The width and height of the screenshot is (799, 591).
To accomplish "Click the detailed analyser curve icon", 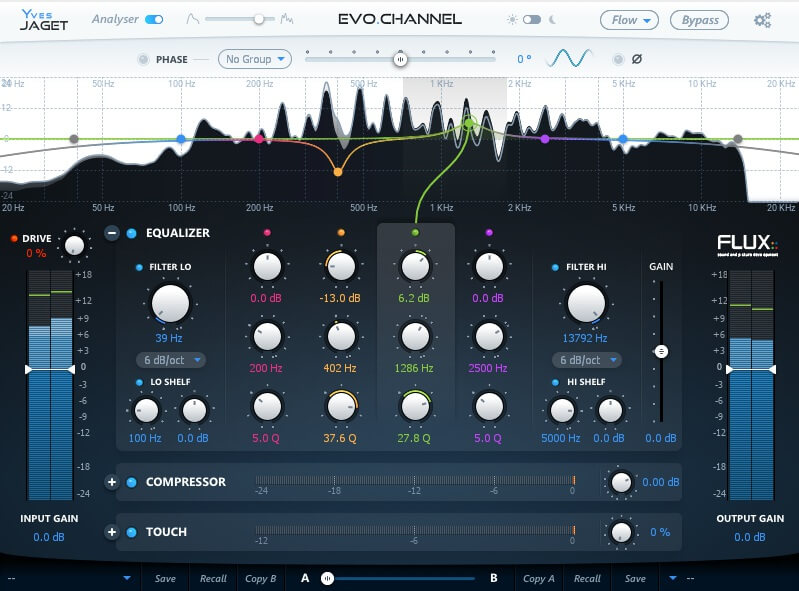I will coord(286,20).
